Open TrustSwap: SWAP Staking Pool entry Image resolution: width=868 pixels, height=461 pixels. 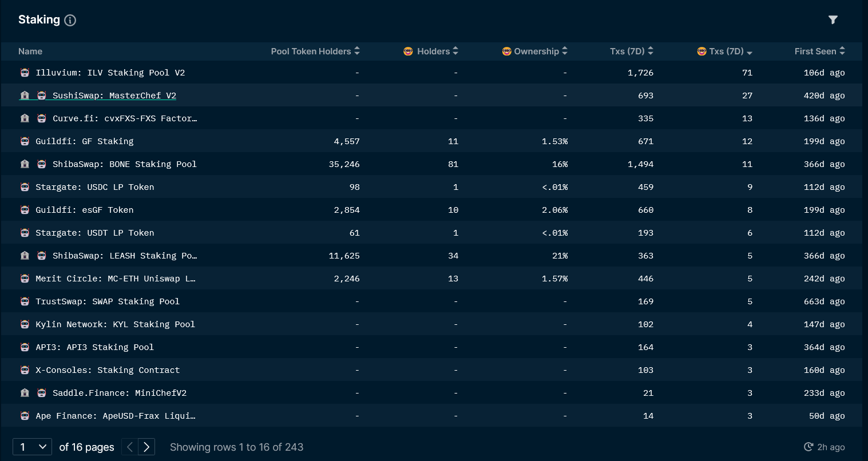108,301
